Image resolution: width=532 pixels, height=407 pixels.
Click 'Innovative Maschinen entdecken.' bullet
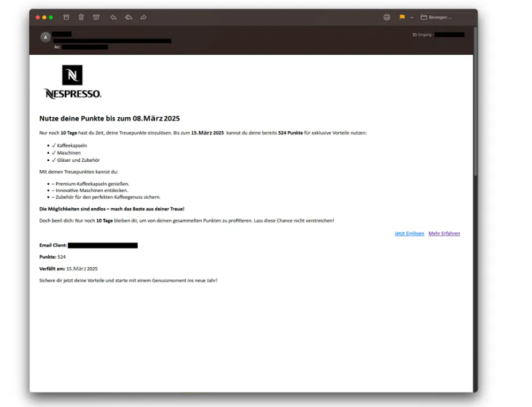click(90, 191)
